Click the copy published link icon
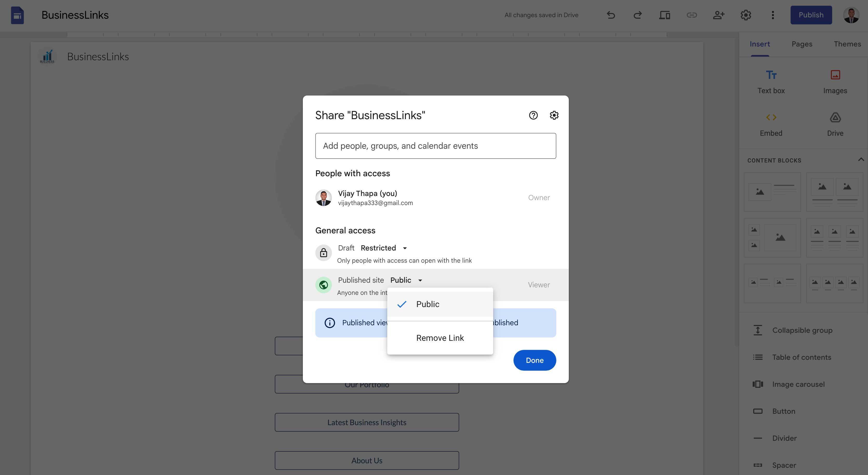868x475 pixels. point(691,15)
